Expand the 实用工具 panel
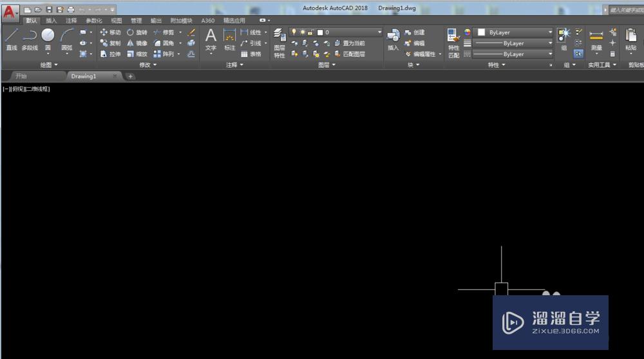The height and width of the screenshot is (359, 644). tap(602, 65)
